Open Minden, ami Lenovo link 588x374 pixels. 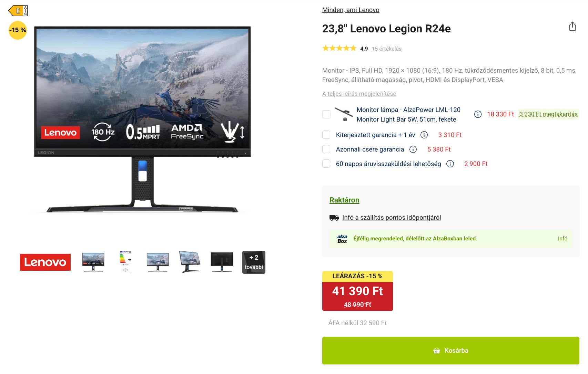[351, 10]
